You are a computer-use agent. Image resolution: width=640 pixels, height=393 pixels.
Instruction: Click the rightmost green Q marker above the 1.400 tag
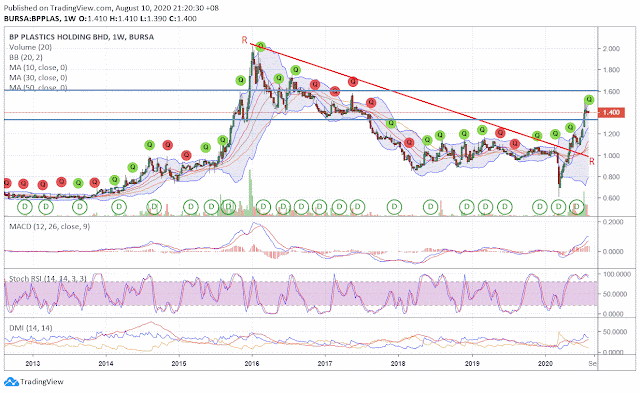click(x=589, y=100)
